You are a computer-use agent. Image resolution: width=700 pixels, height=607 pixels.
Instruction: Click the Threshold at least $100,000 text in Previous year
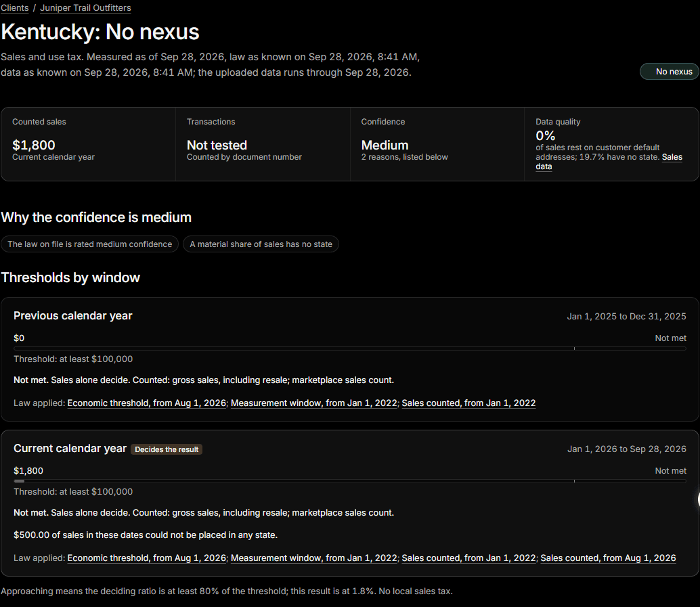coord(73,359)
